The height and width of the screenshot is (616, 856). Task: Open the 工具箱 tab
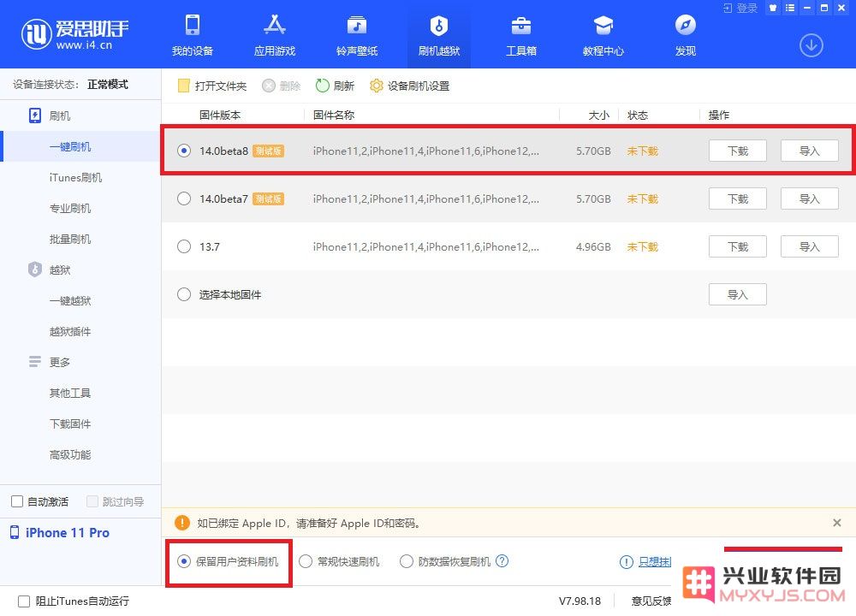520,35
